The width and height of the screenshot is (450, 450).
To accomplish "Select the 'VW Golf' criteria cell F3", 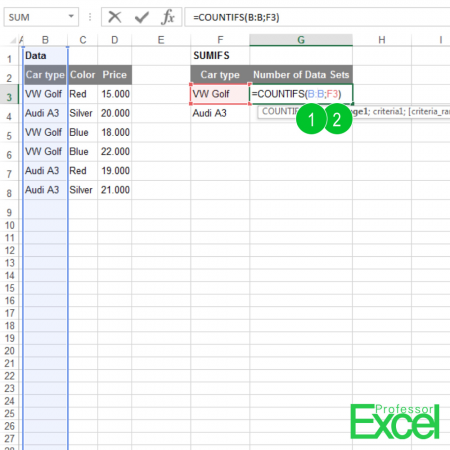I will (x=220, y=94).
